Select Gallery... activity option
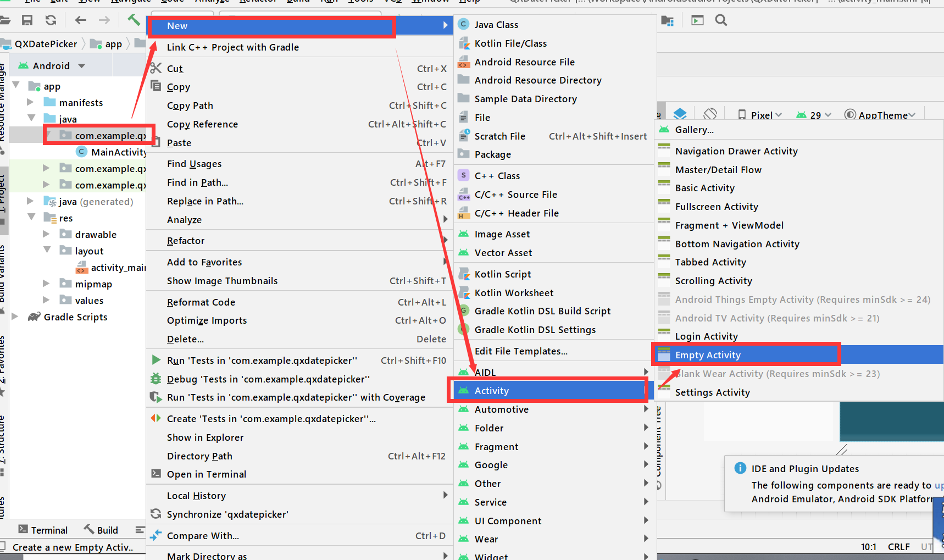The width and height of the screenshot is (944, 560). (799, 130)
